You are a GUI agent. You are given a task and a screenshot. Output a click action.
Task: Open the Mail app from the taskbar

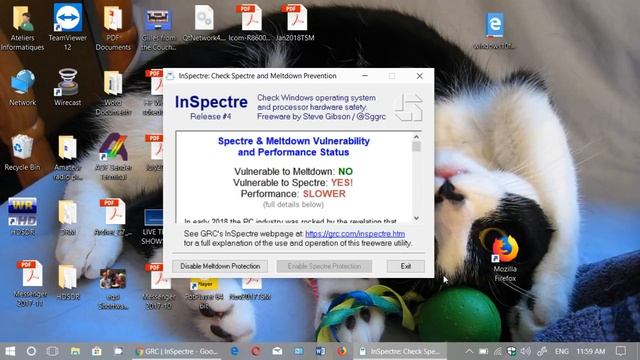tap(277, 351)
